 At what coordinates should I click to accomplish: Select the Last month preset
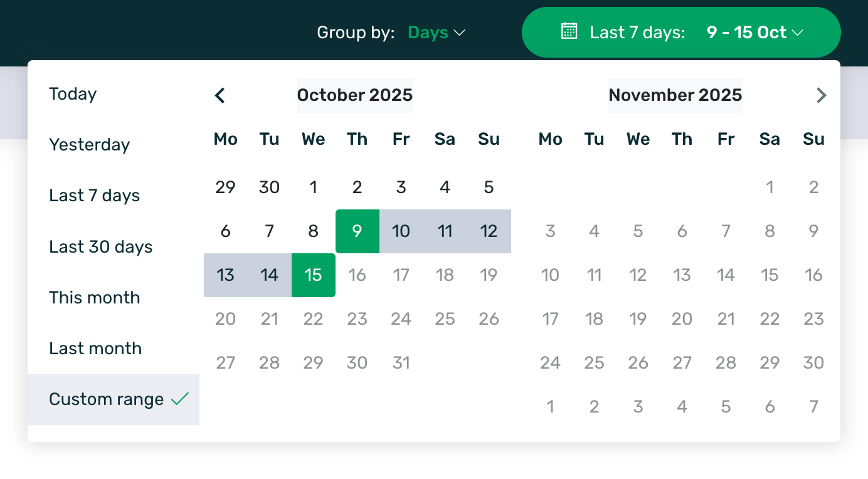tap(95, 349)
